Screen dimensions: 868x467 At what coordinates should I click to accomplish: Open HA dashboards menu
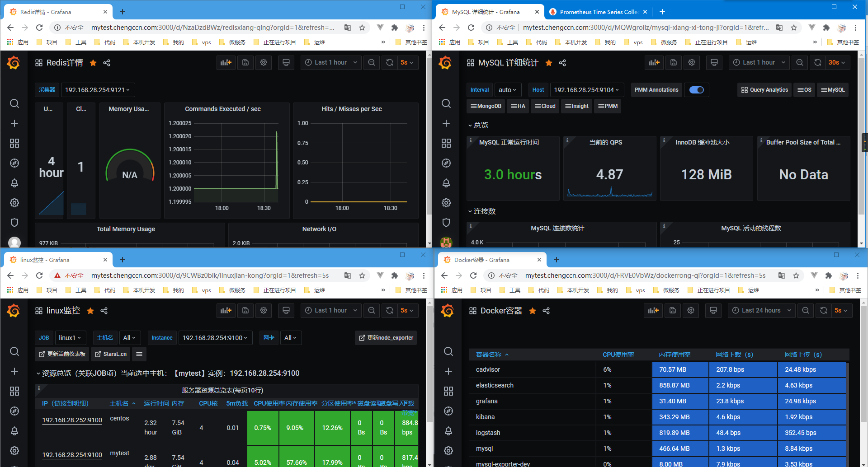pyautogui.click(x=518, y=106)
